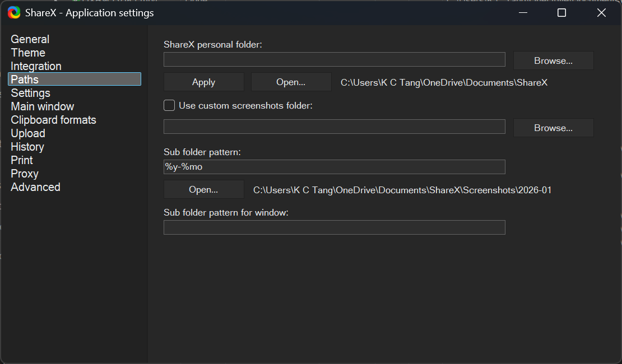The image size is (622, 364).
Task: Go to Settings in the sidebar list
Action: [x=31, y=93]
